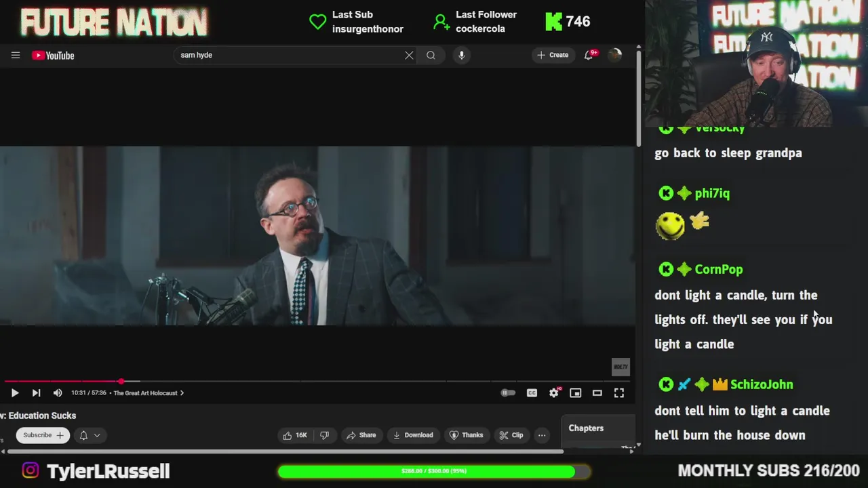Click the page vertical scrollbar
868x488 pixels.
point(639,98)
